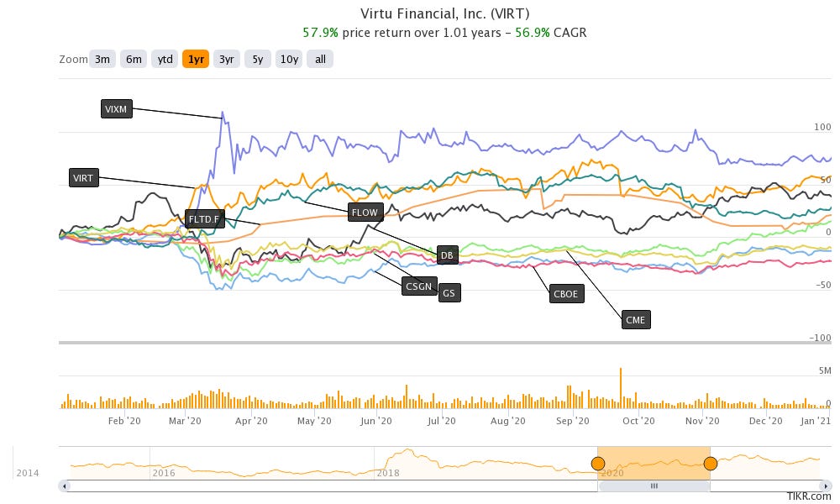This screenshot has height=504, width=840.
Task: Click the navigator scrollbar thumb grip
Action: (x=654, y=486)
